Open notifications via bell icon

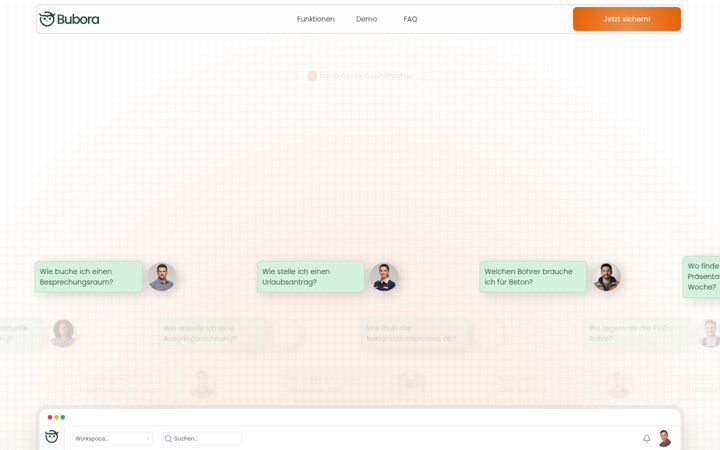click(647, 439)
